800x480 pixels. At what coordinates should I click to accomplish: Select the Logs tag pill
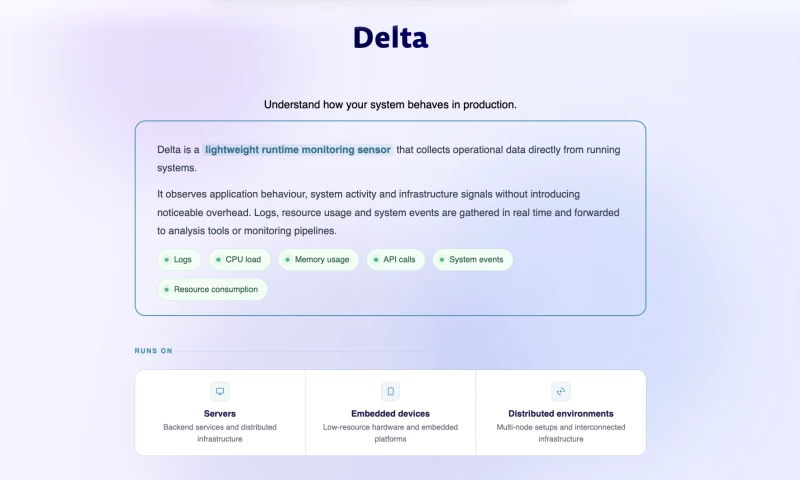click(x=179, y=260)
